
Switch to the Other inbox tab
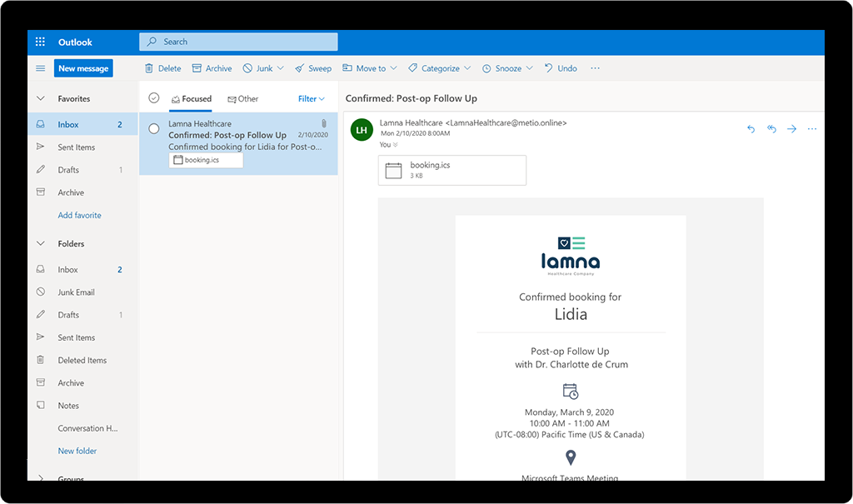(x=242, y=98)
